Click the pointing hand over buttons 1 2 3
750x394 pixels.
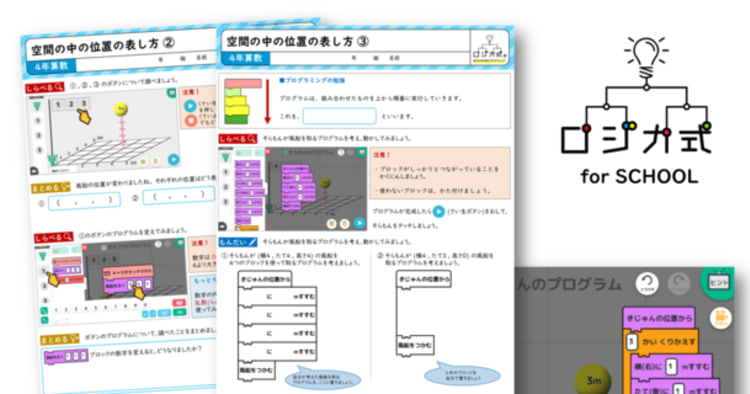click(84, 116)
